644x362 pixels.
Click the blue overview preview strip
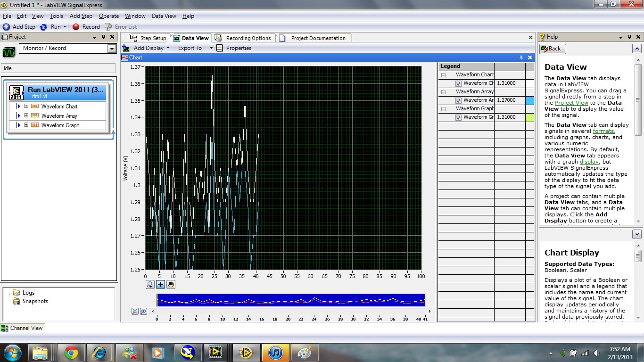(x=291, y=300)
